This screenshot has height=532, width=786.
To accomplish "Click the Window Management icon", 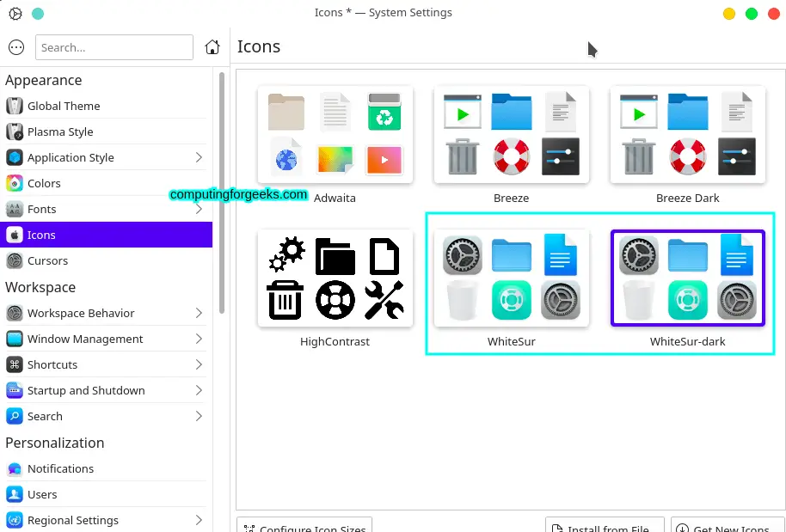I will (x=15, y=339).
